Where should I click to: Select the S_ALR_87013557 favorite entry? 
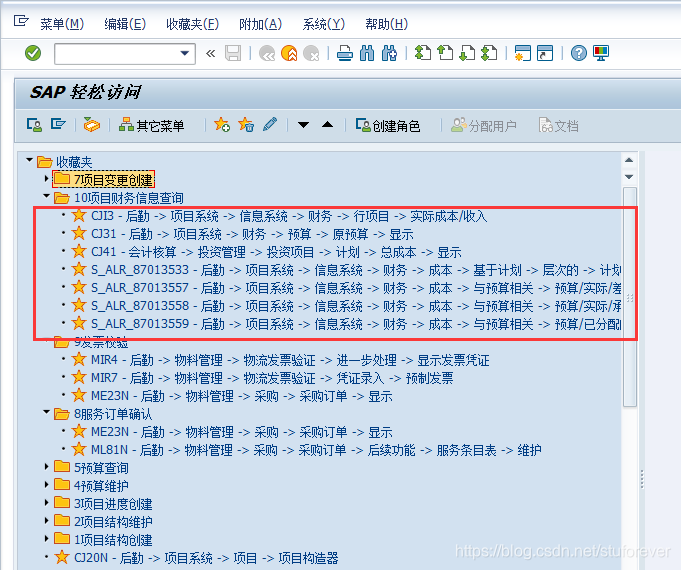coord(347,288)
